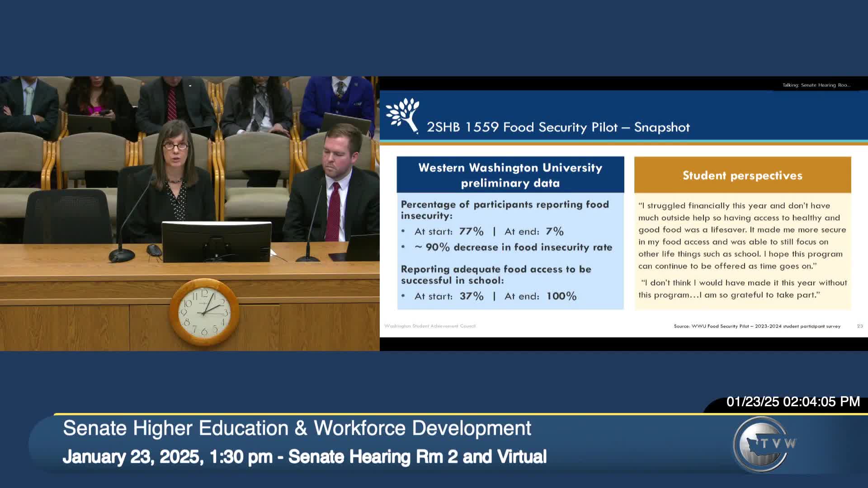Click the timestamp 01/23/25 02:04:05 PM
Image resolution: width=868 pixels, height=488 pixels.
793,402
